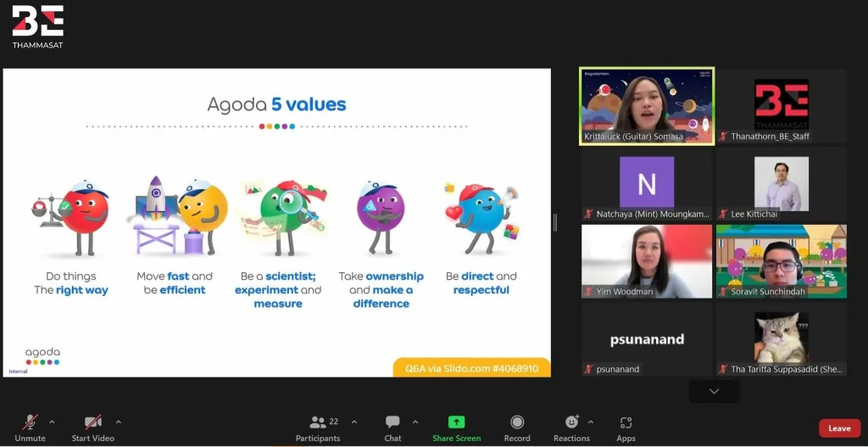The width and height of the screenshot is (868, 447).
Task: Show more participants with down chevron
Action: (x=714, y=392)
